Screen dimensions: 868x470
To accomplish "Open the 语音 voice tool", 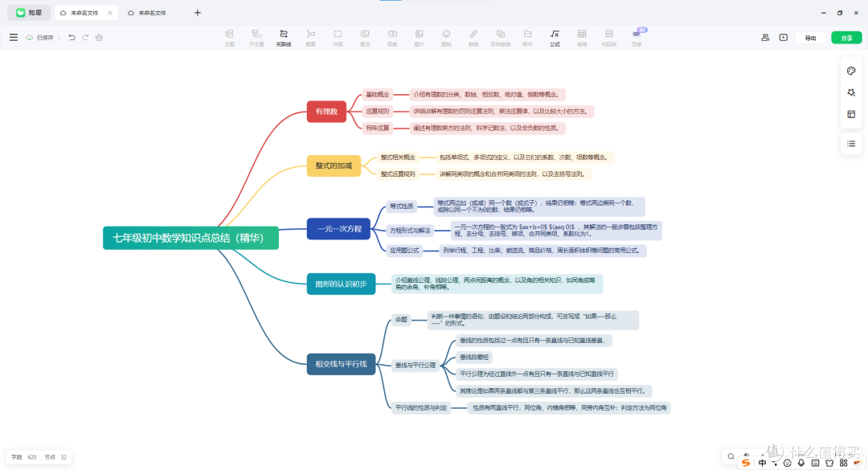I will click(x=392, y=38).
